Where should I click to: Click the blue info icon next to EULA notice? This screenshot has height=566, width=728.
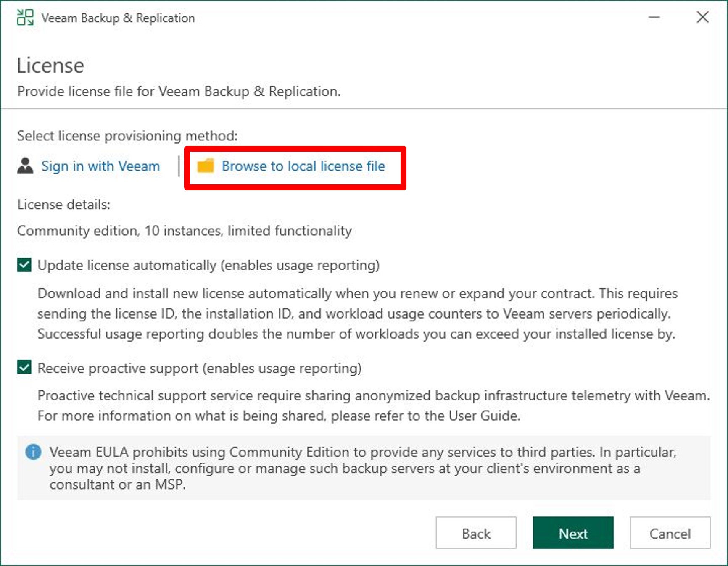[x=33, y=453]
